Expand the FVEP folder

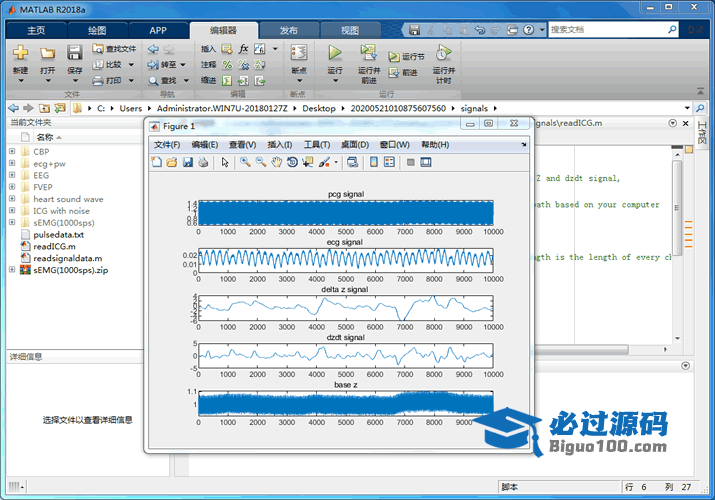[x=12, y=187]
